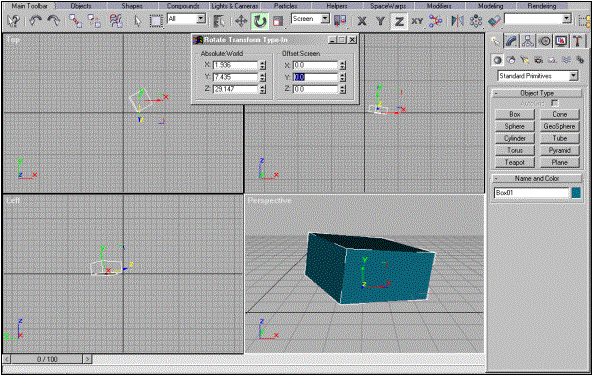Open the Select by Name icon
The width and height of the screenshot is (592, 375).
(219, 21)
